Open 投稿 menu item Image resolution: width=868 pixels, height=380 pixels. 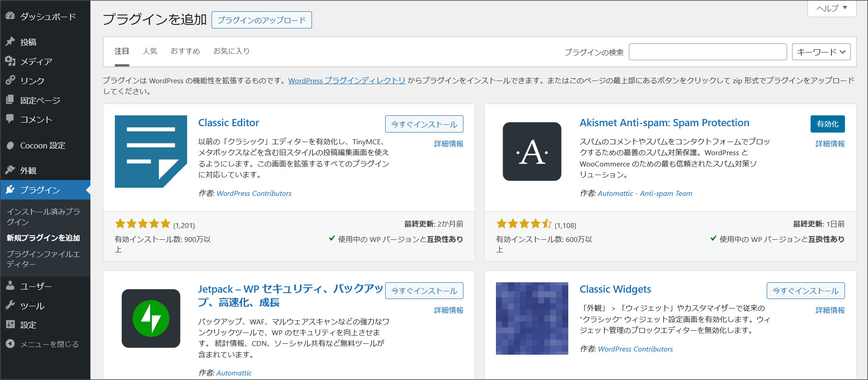pos(28,42)
